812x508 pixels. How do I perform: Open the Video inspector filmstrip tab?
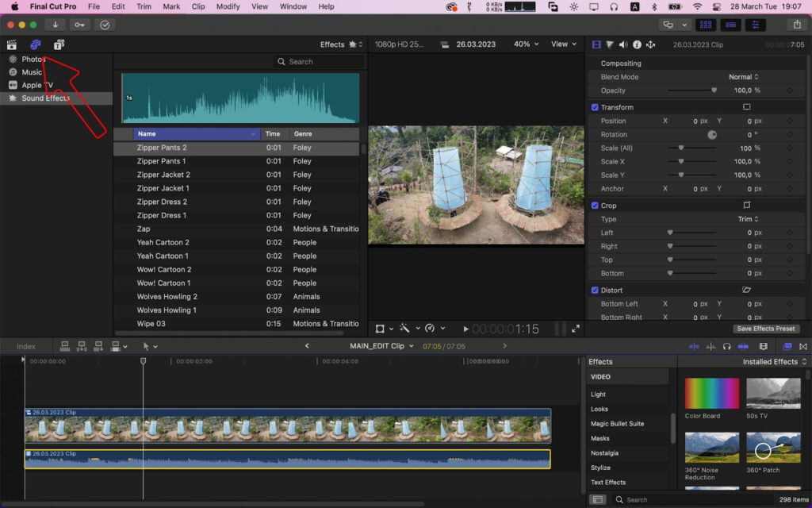[x=596, y=44]
